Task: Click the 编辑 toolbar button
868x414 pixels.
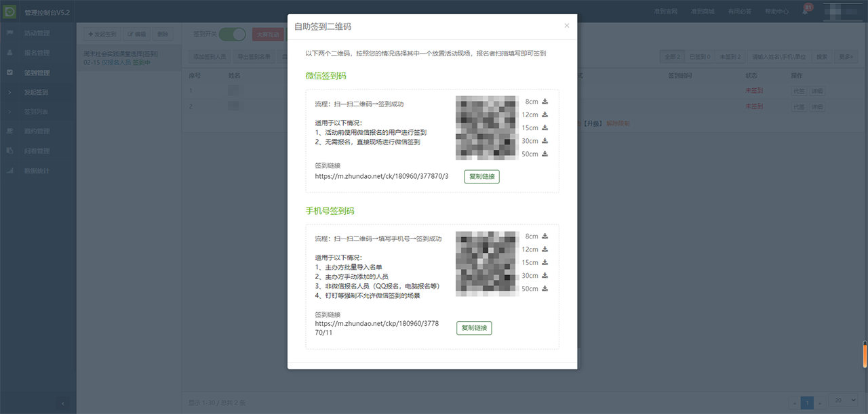Action: (x=136, y=34)
